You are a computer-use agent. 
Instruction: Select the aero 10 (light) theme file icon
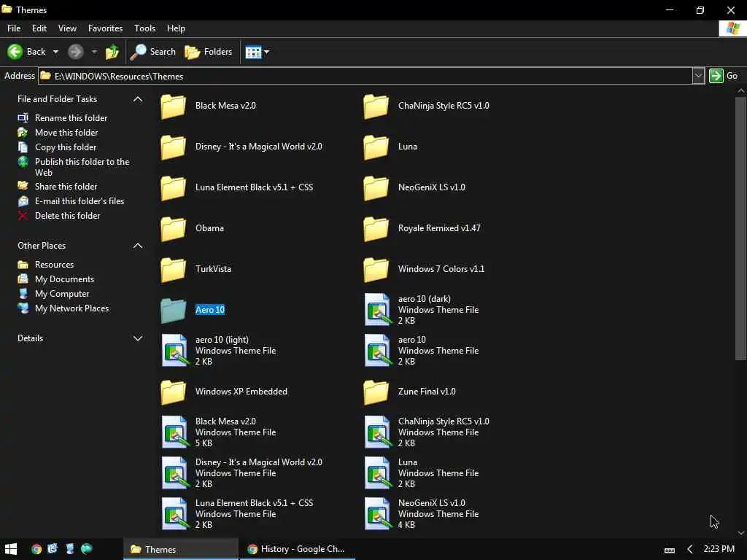click(174, 351)
